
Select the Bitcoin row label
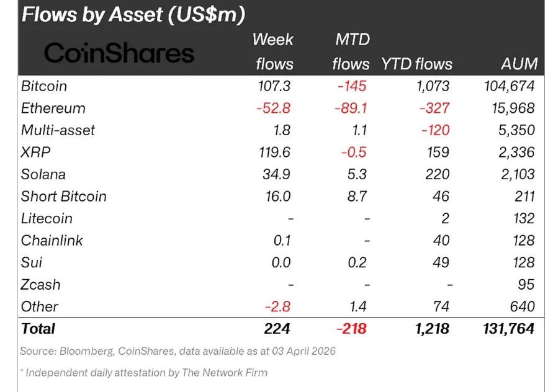coord(44,86)
